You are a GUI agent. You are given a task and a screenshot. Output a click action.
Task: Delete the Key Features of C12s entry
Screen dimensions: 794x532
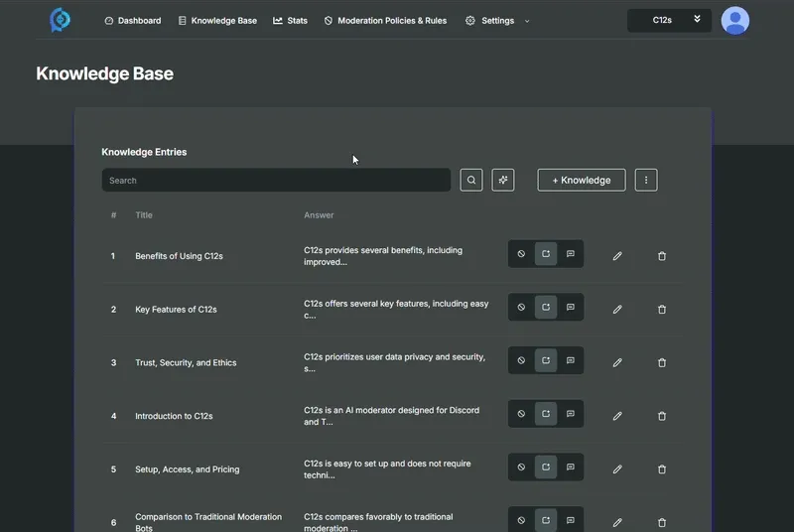662,310
